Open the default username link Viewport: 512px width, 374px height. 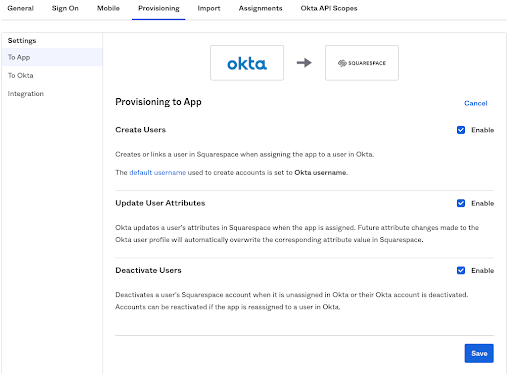[x=158, y=172]
